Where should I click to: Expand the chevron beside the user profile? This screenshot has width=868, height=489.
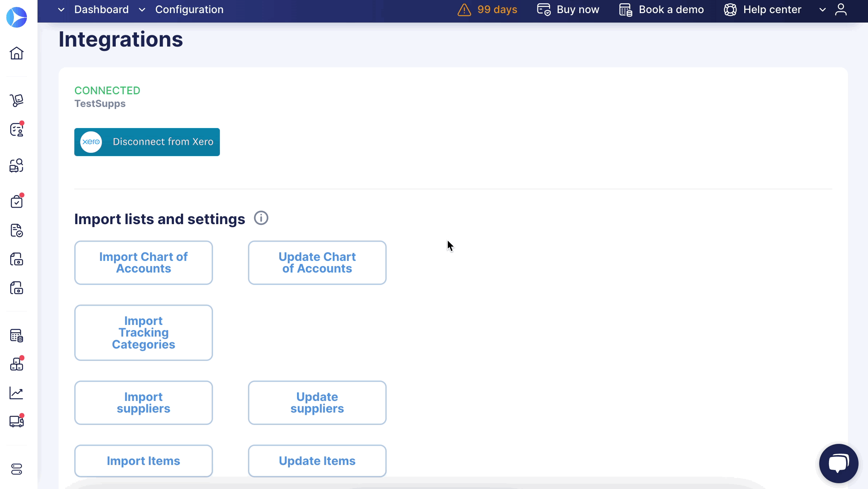(x=822, y=10)
